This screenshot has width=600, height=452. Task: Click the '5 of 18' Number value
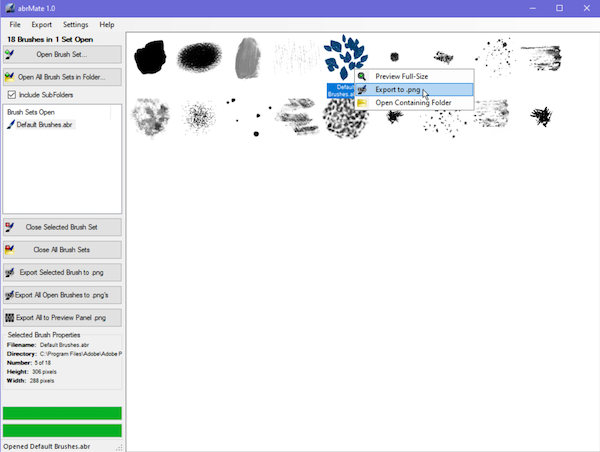42,363
